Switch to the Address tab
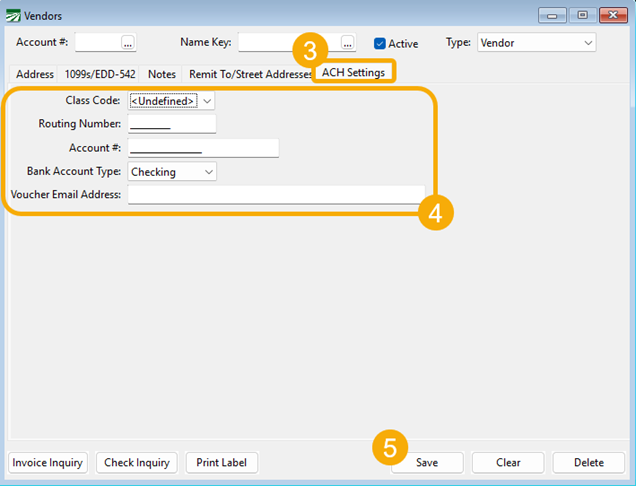636x486 pixels. pyautogui.click(x=35, y=74)
